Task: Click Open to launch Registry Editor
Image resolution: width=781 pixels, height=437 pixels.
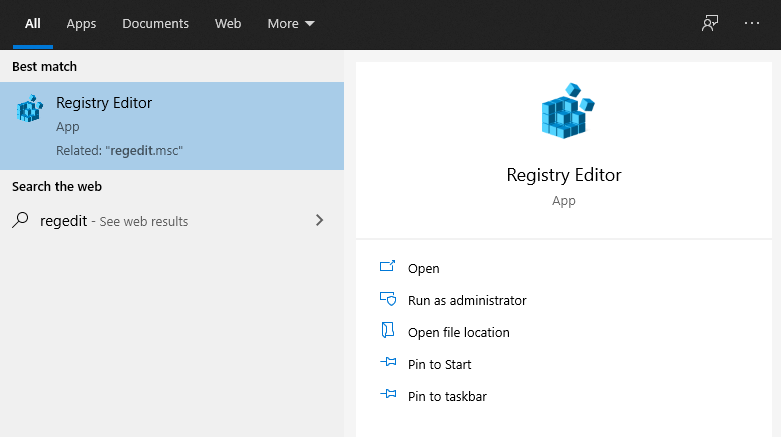Action: pyautogui.click(x=423, y=269)
